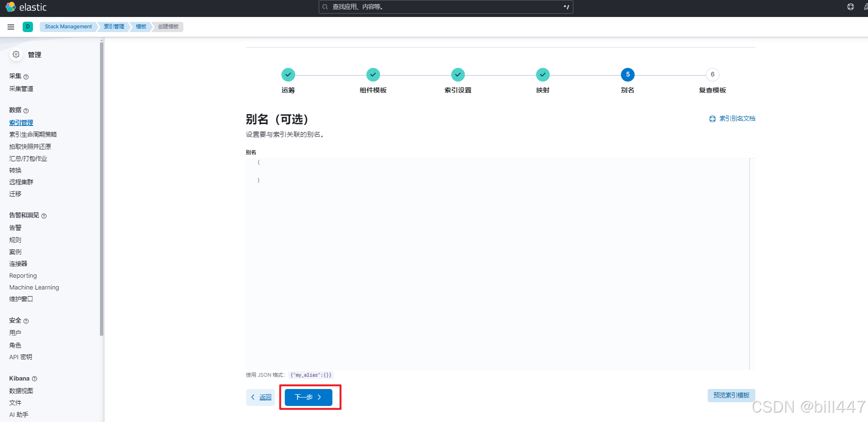Open 文件 in sidebar
The height and width of the screenshot is (422, 868).
(x=15, y=403)
